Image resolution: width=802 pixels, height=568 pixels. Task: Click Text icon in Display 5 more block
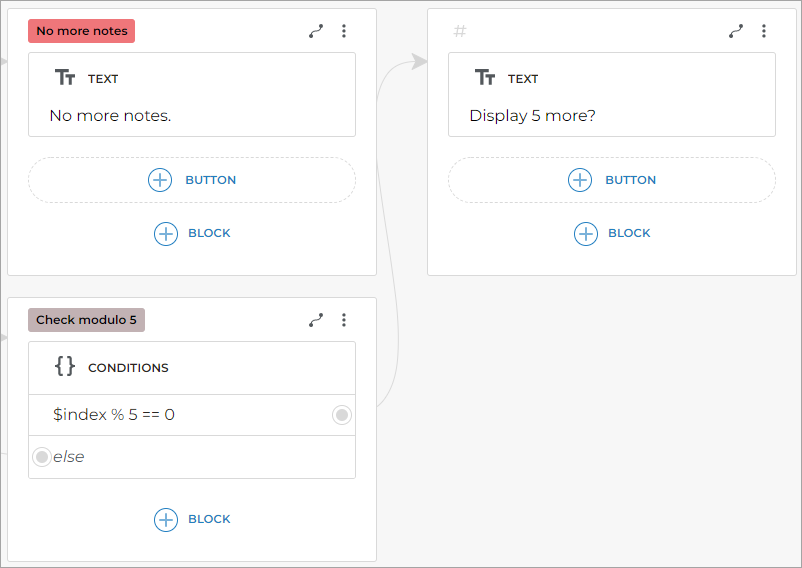pyautogui.click(x=485, y=78)
